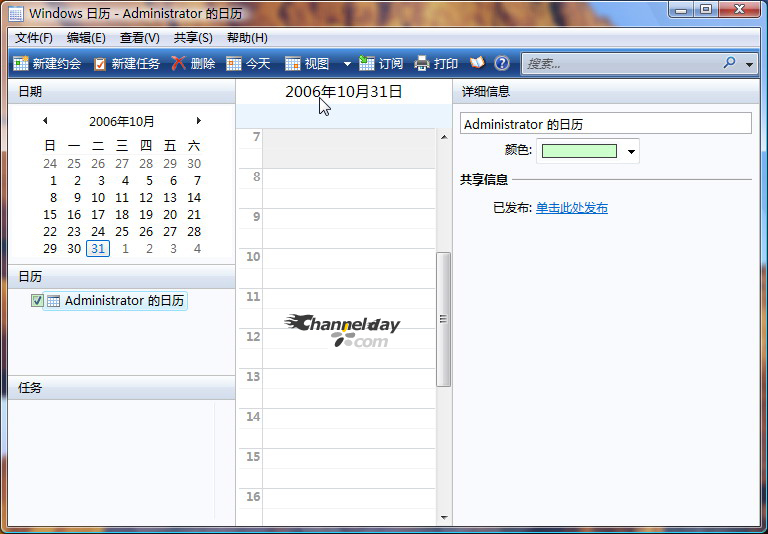This screenshot has height=534, width=768.
Task: Click the red X 删除 delete icon
Action: click(x=178, y=63)
